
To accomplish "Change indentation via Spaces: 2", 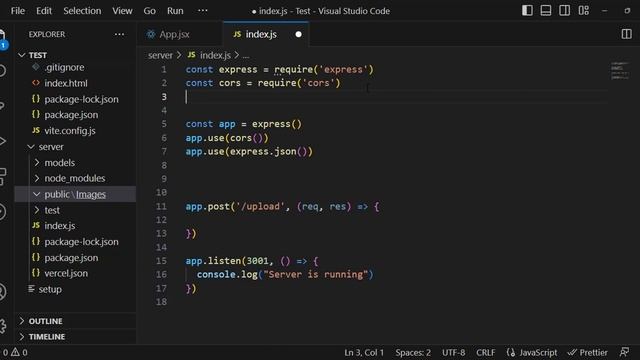I will pyautogui.click(x=413, y=352).
